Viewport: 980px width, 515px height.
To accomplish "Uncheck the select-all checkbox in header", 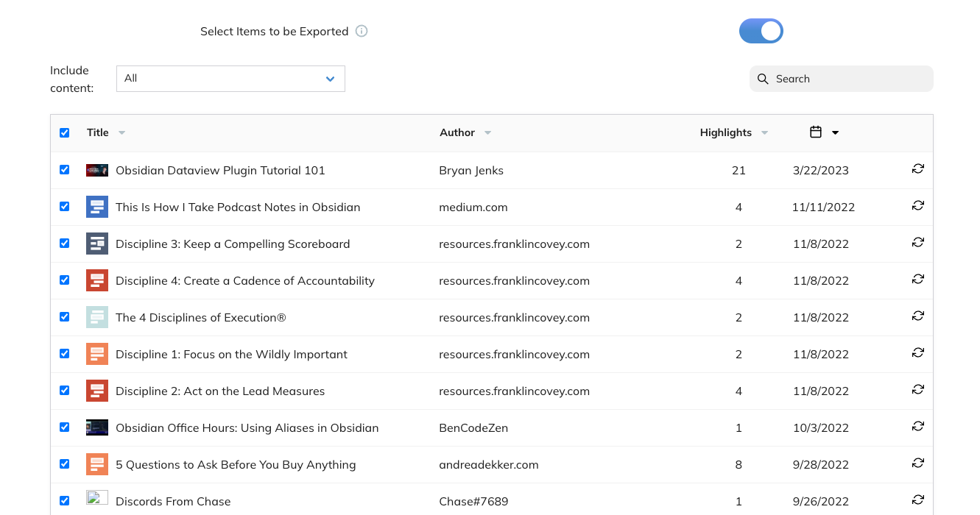I will 65,133.
